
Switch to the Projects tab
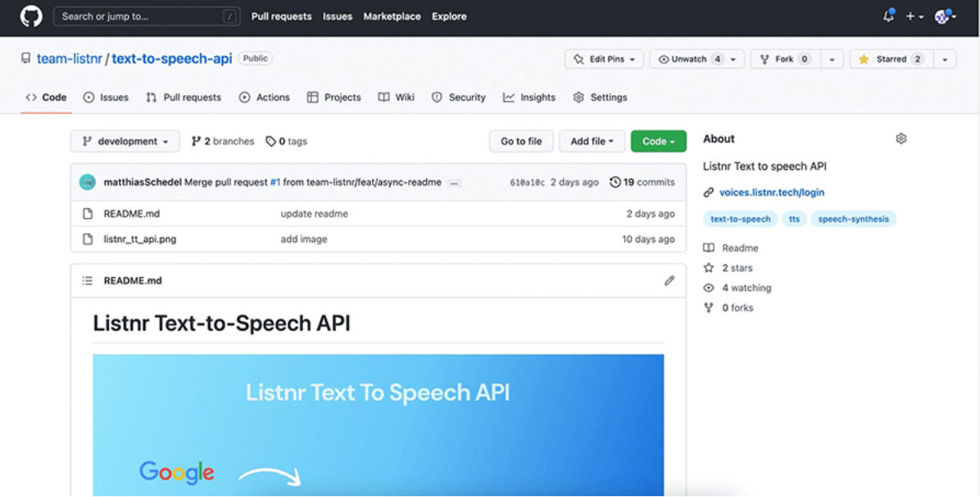click(333, 97)
